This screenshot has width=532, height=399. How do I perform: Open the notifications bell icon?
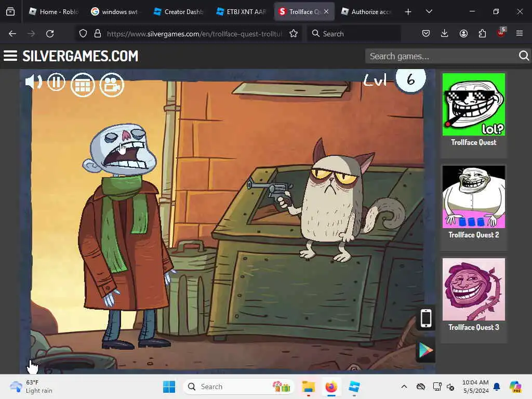tap(497, 387)
